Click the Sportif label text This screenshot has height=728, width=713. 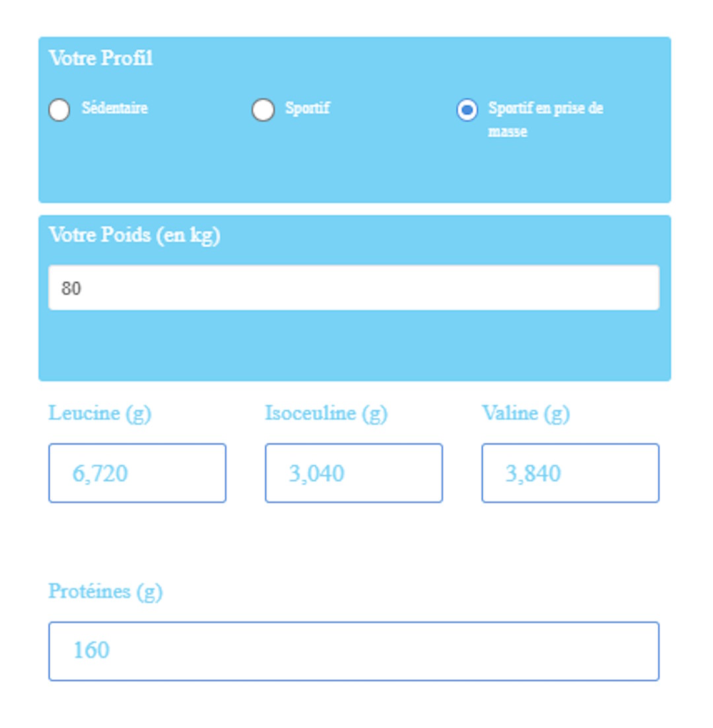coord(308,108)
